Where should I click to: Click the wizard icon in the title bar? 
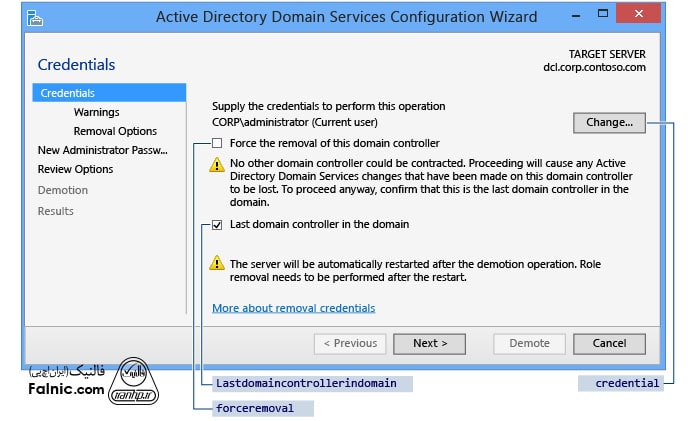click(x=36, y=18)
